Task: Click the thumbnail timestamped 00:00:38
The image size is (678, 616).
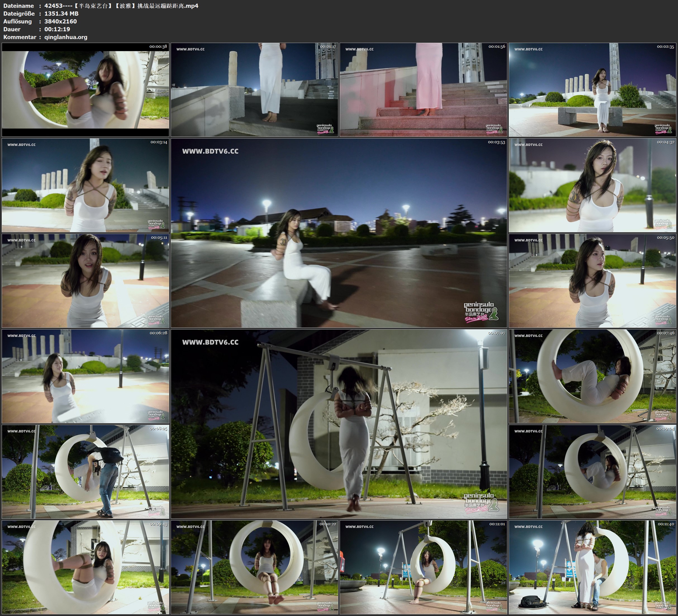Action: [x=85, y=89]
